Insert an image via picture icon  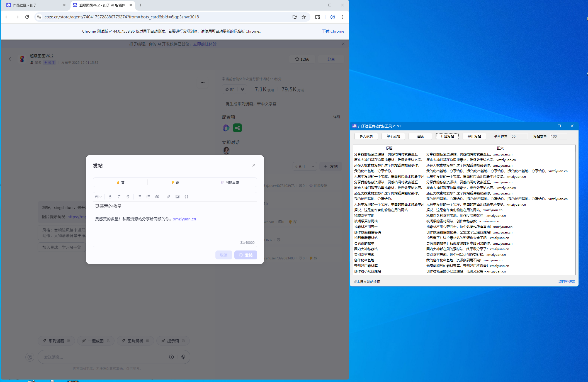tap(178, 197)
